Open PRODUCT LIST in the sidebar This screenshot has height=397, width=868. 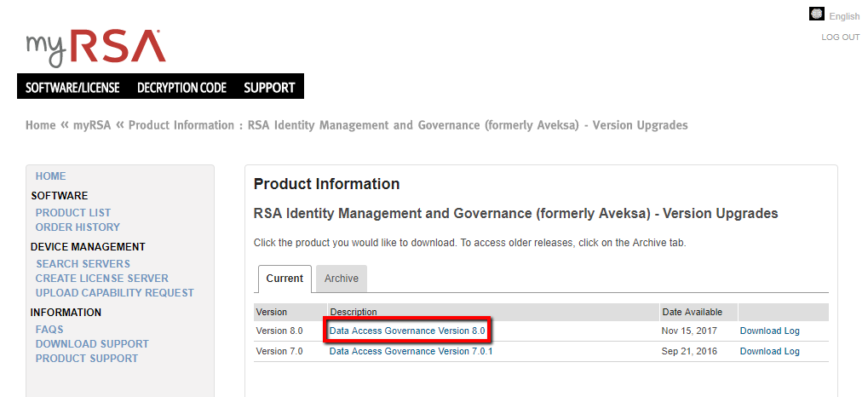click(x=73, y=213)
